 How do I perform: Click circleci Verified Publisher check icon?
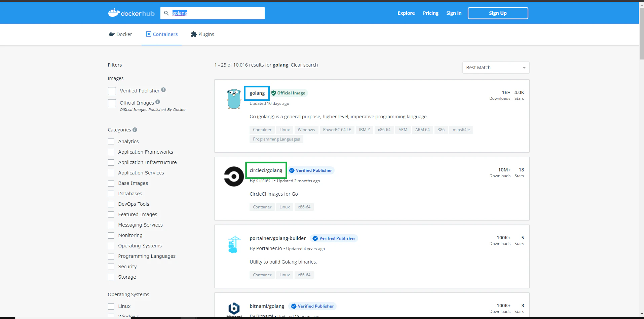[x=292, y=170]
